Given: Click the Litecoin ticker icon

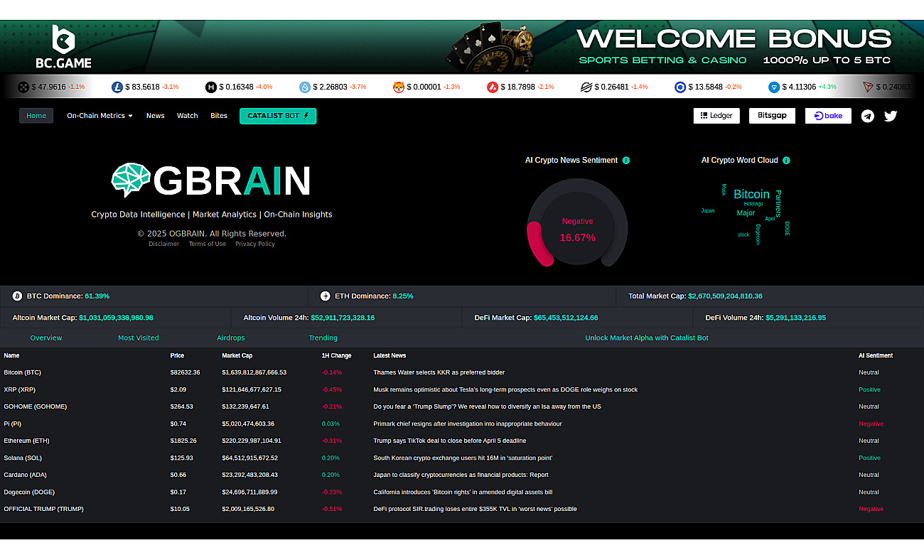Looking at the screenshot, I should (x=117, y=87).
